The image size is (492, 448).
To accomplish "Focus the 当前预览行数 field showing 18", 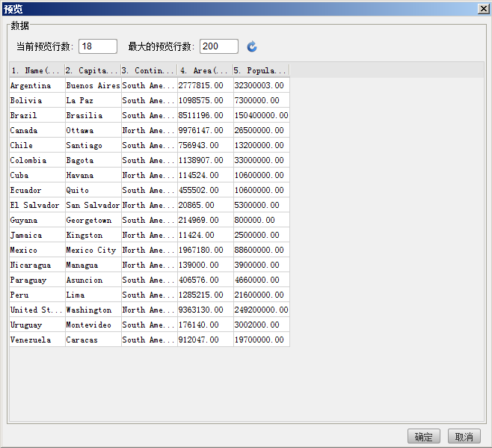I will point(98,46).
